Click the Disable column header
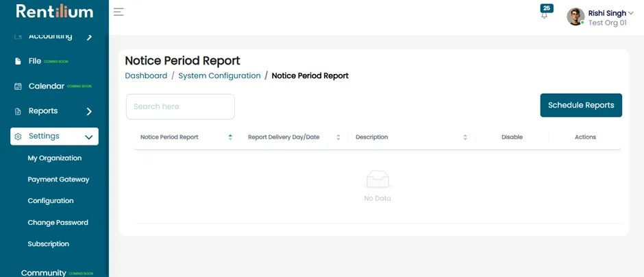 click(x=512, y=137)
